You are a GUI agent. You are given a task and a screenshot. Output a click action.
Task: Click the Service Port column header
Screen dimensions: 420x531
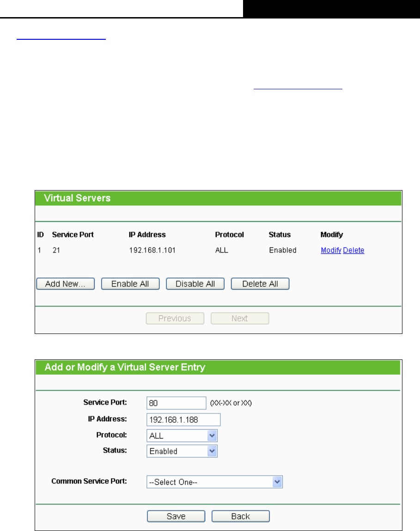point(73,235)
